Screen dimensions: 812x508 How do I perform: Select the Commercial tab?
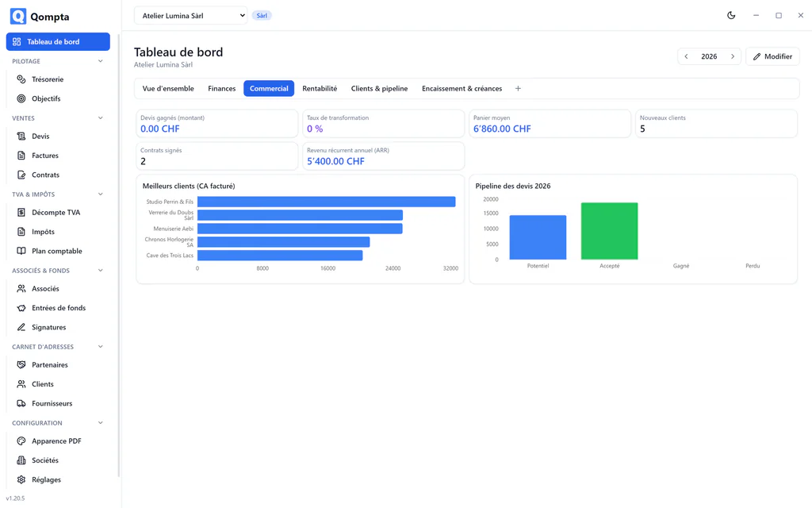(269, 89)
